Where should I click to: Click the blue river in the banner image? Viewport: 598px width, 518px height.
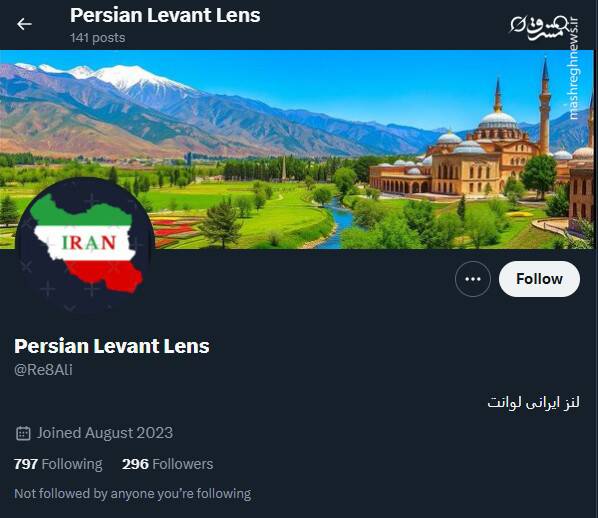click(336, 225)
